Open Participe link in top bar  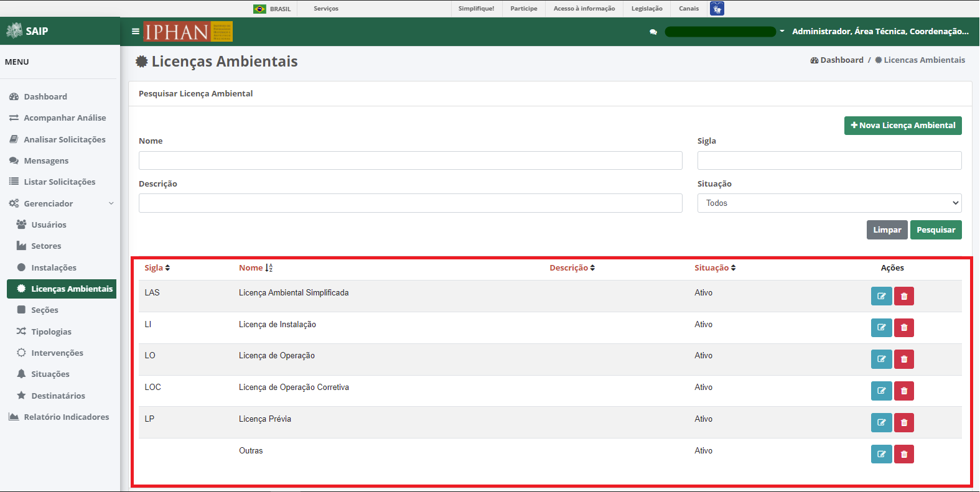[524, 9]
